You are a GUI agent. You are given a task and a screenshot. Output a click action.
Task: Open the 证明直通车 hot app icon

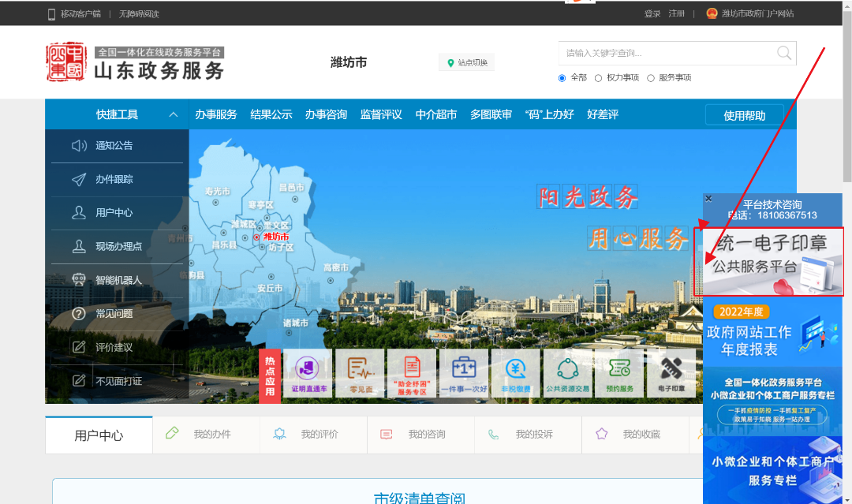click(x=308, y=373)
